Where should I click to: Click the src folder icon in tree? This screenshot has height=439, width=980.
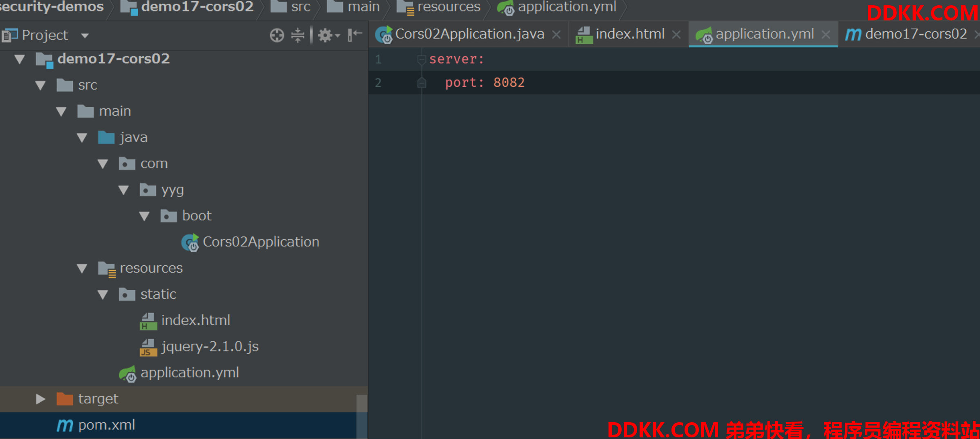[65, 85]
